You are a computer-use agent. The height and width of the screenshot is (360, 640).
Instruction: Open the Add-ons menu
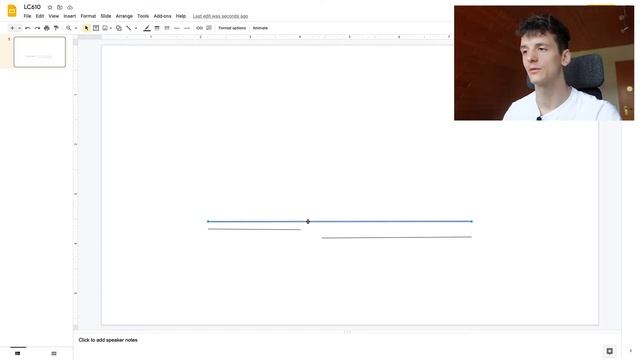pos(162,16)
